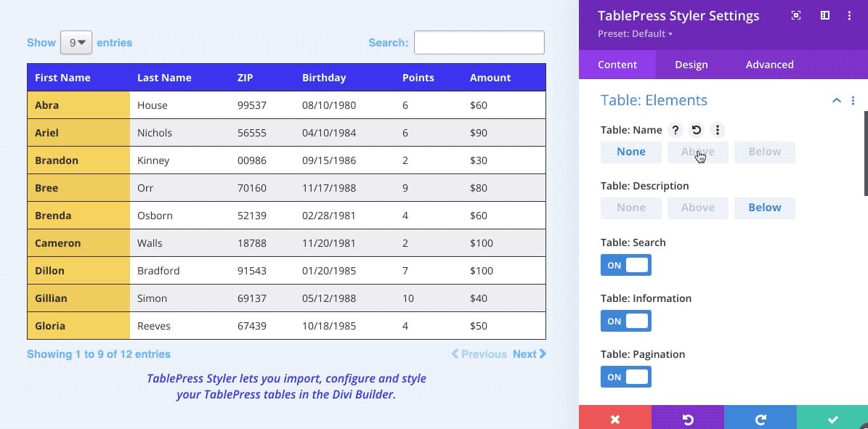Set Table: Description to Below

click(x=764, y=208)
